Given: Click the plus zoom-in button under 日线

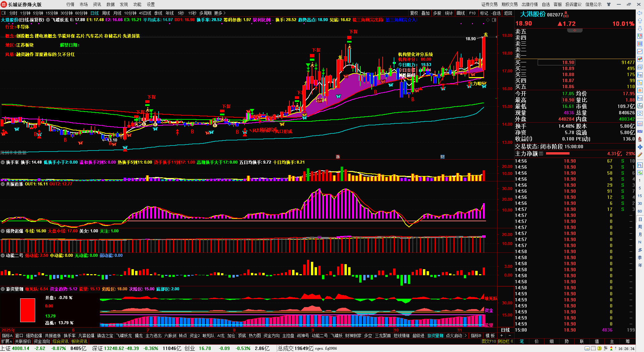Looking at the screenshot, I should pos(502,336).
